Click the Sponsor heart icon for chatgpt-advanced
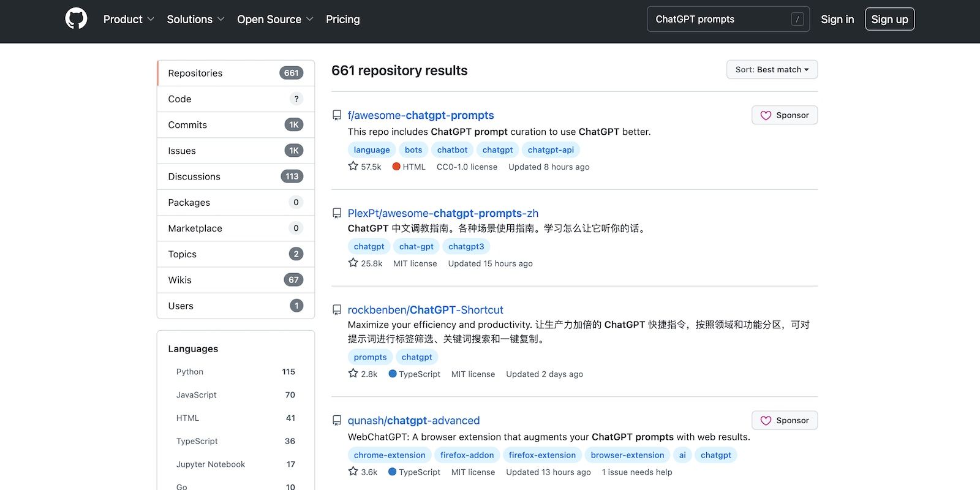980x490 pixels. [766, 420]
